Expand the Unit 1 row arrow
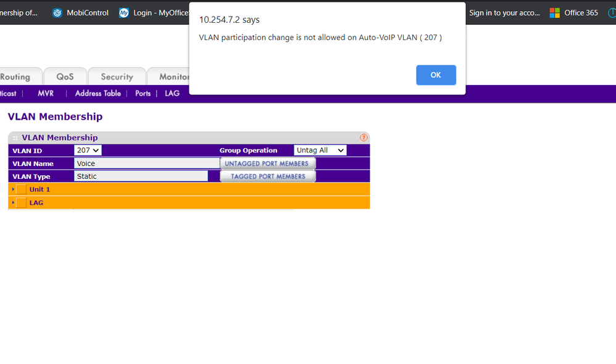 coord(13,189)
